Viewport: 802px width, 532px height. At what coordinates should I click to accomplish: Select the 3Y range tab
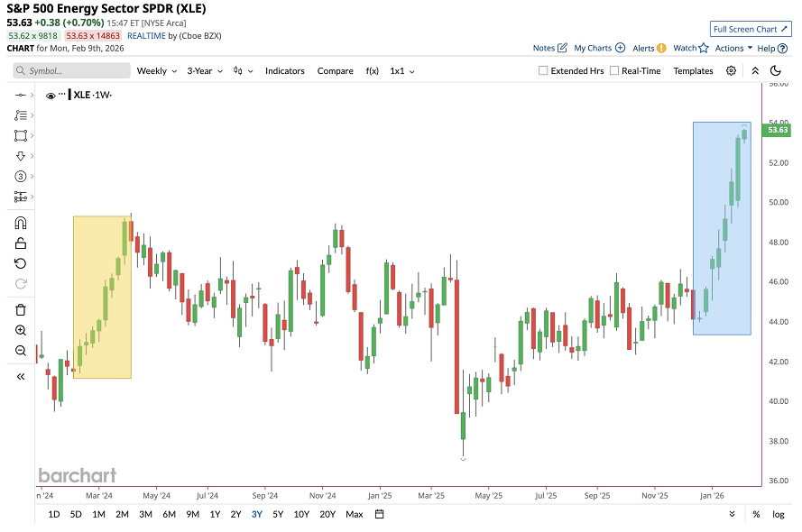(x=257, y=514)
